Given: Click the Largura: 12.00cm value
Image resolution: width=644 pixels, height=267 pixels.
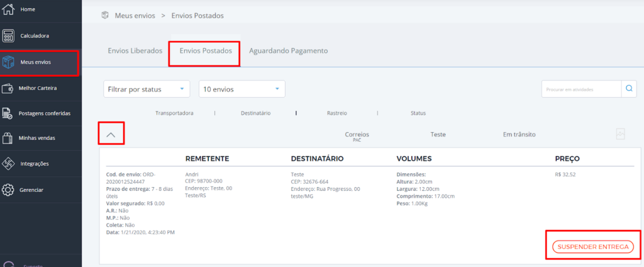Looking at the screenshot, I should click(418, 189).
